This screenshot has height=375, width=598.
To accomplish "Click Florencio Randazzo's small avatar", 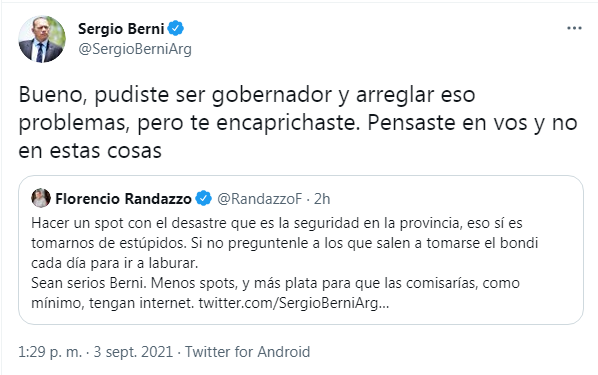I will [x=41, y=198].
